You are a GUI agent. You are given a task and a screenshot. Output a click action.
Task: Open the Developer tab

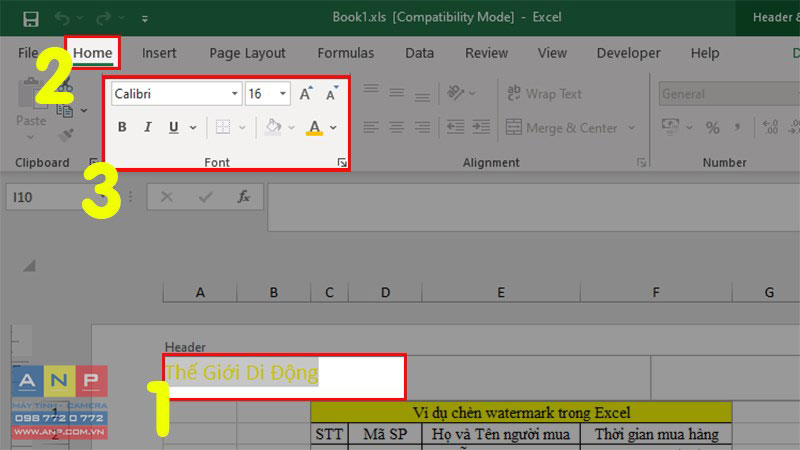coord(628,53)
